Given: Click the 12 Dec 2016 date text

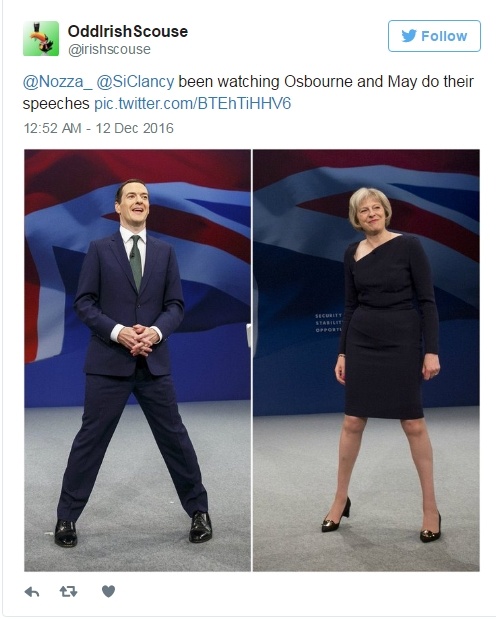Looking at the screenshot, I should 135,128.
